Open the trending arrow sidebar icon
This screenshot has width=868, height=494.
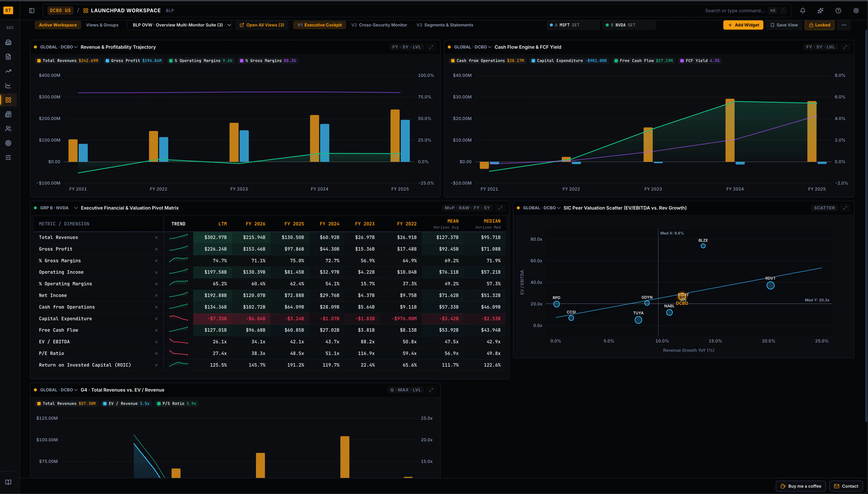click(8, 71)
